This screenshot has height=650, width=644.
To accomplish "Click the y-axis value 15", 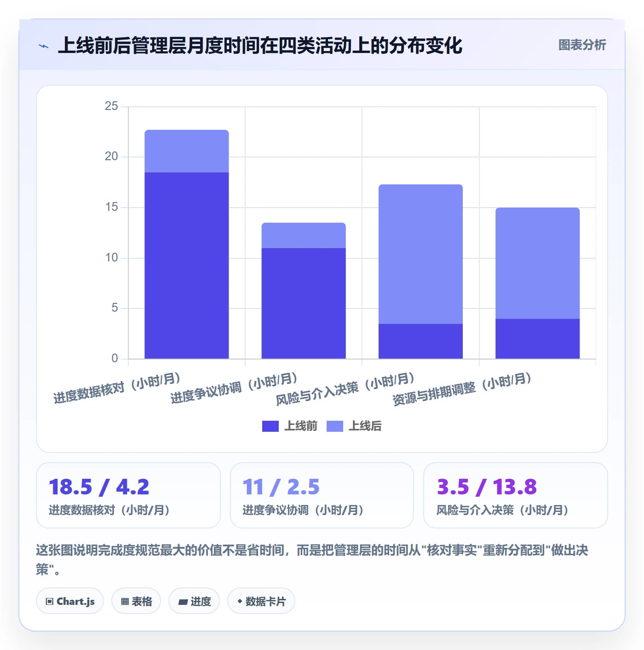I will point(111,207).
